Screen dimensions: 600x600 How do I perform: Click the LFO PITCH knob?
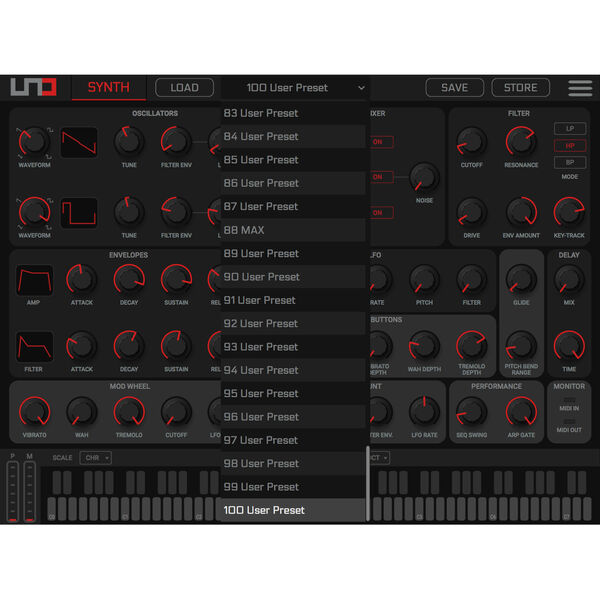coord(424,279)
